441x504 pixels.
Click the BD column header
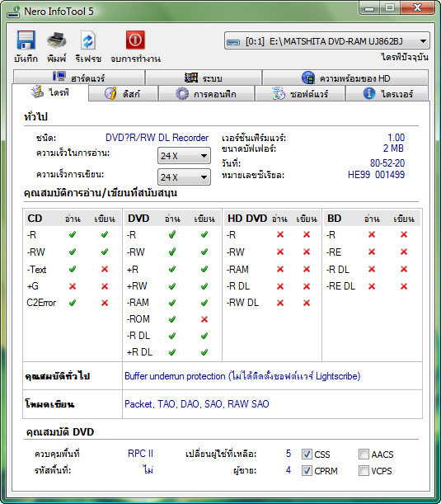[x=334, y=219]
